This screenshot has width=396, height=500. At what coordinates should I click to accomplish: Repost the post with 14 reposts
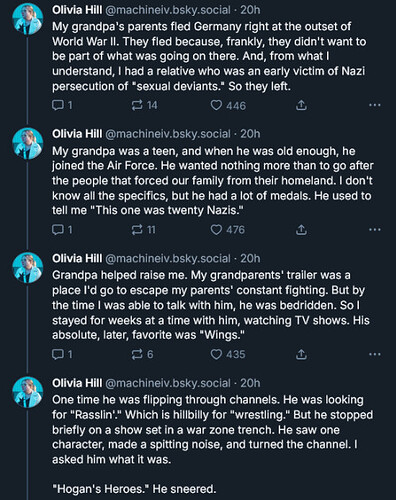(x=144, y=106)
